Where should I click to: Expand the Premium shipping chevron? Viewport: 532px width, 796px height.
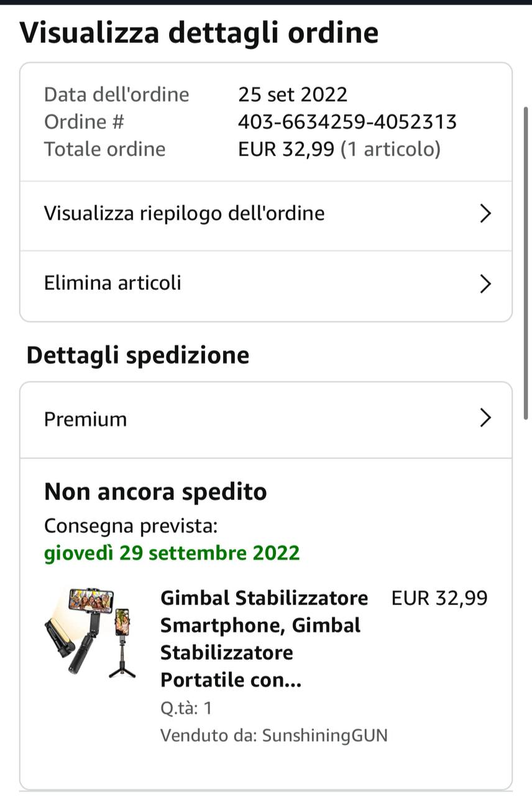click(486, 419)
